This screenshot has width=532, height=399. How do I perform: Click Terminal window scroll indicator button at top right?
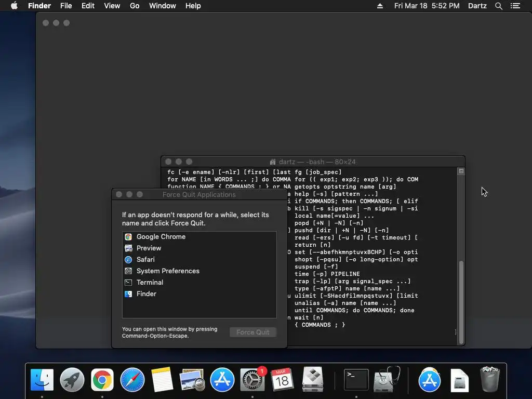(x=461, y=171)
